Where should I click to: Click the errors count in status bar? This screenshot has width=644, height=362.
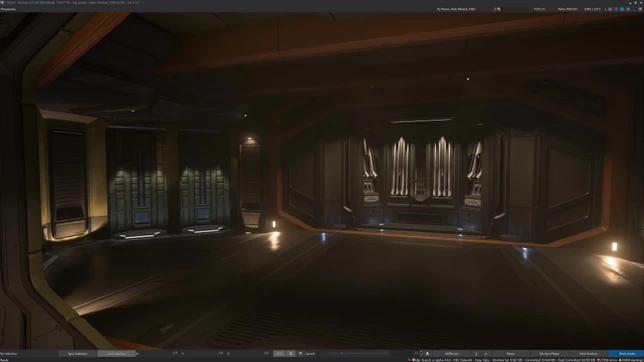(607, 360)
